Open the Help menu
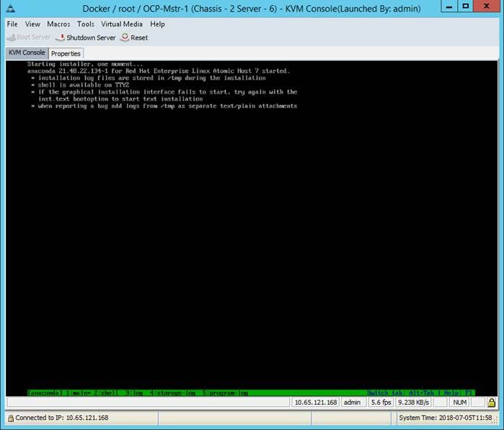The width and height of the screenshot is (504, 430). (x=157, y=24)
